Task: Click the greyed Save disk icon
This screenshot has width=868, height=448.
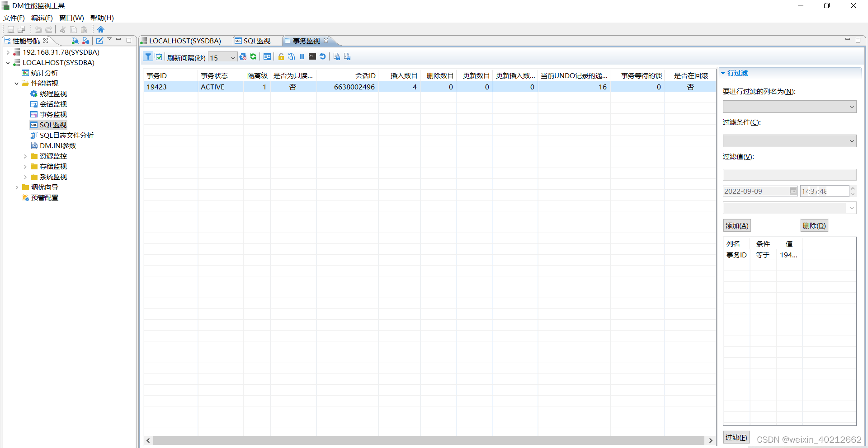Action: 11,29
